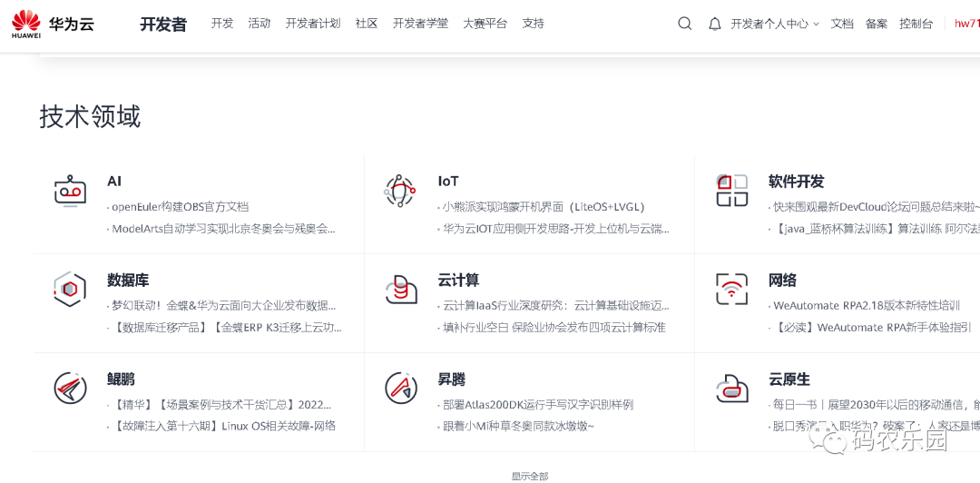Click the 云计算 category icon

click(x=401, y=290)
